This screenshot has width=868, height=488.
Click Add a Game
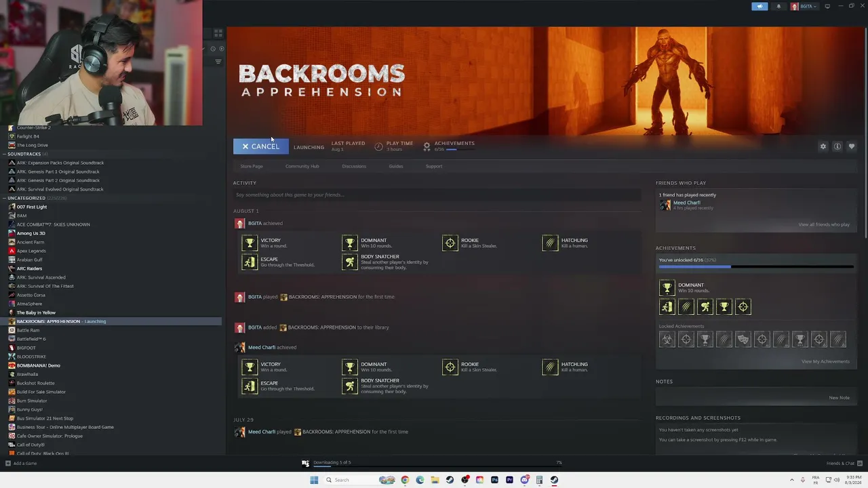21,464
